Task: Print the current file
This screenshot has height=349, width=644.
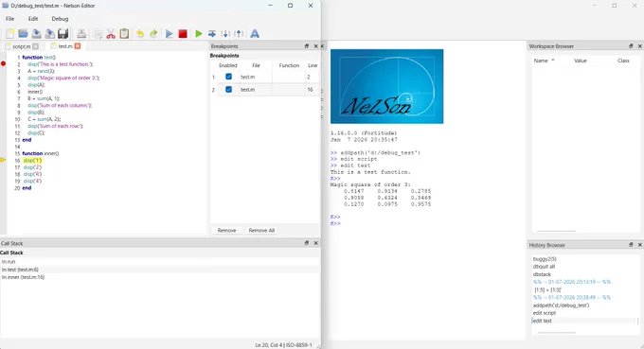Action: [81, 34]
